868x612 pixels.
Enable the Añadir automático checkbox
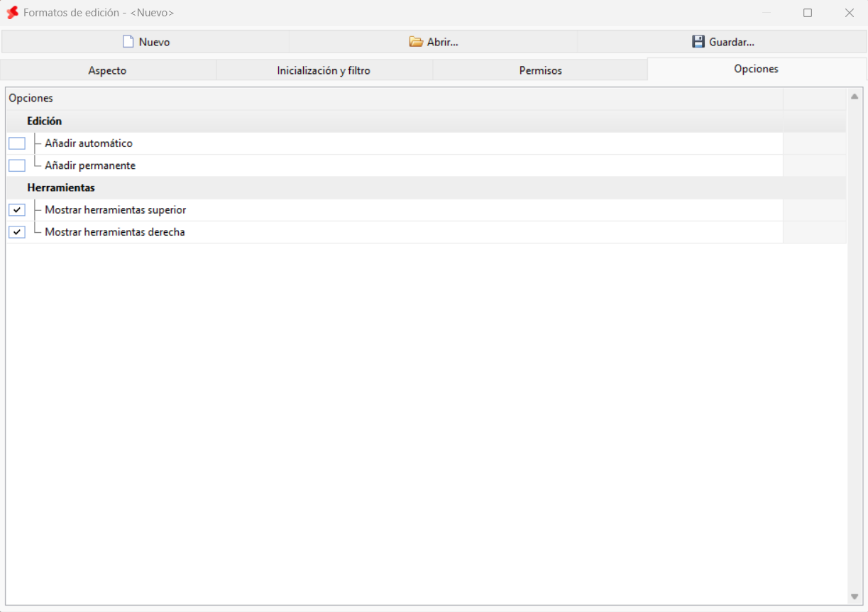click(17, 143)
